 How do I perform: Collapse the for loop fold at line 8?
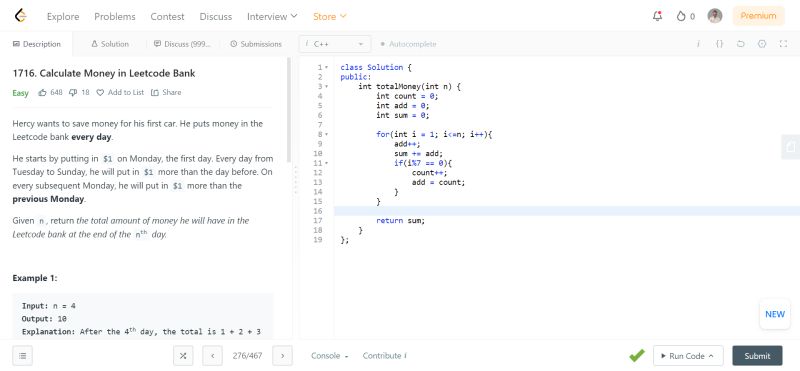pyautogui.click(x=327, y=134)
